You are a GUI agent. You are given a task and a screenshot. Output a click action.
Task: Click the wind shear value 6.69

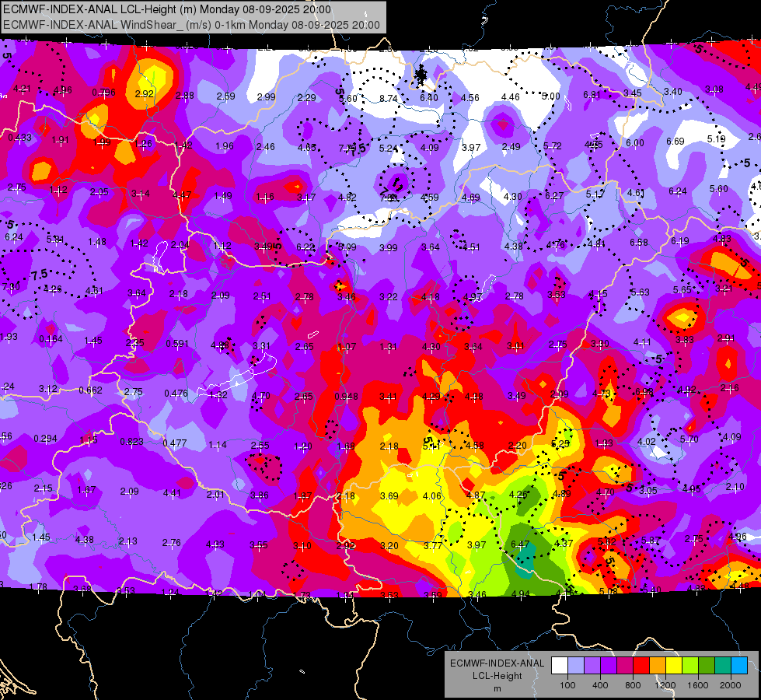tap(675, 142)
